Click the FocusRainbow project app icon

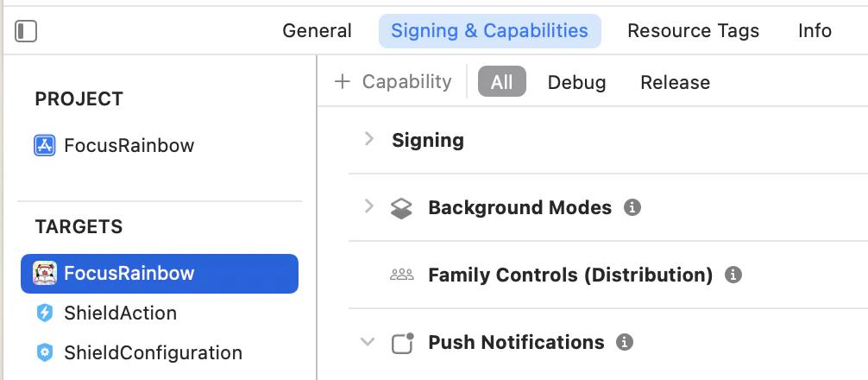[45, 145]
